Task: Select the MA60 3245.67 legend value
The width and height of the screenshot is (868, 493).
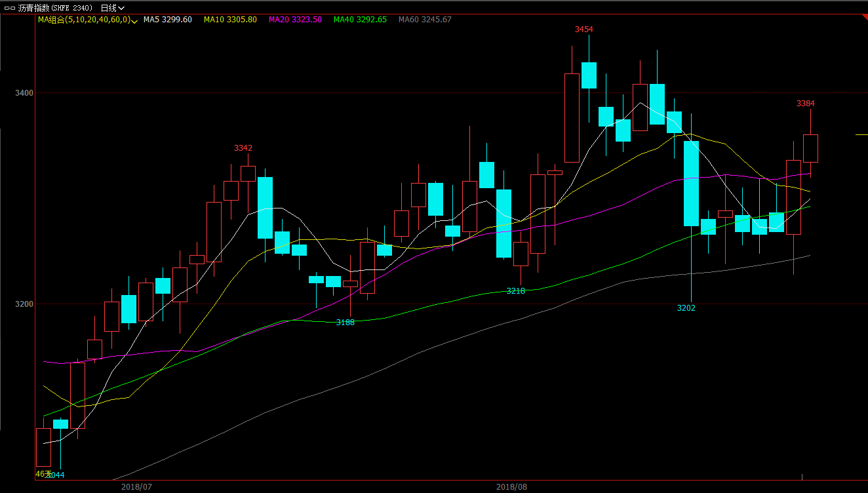Action: tap(425, 20)
